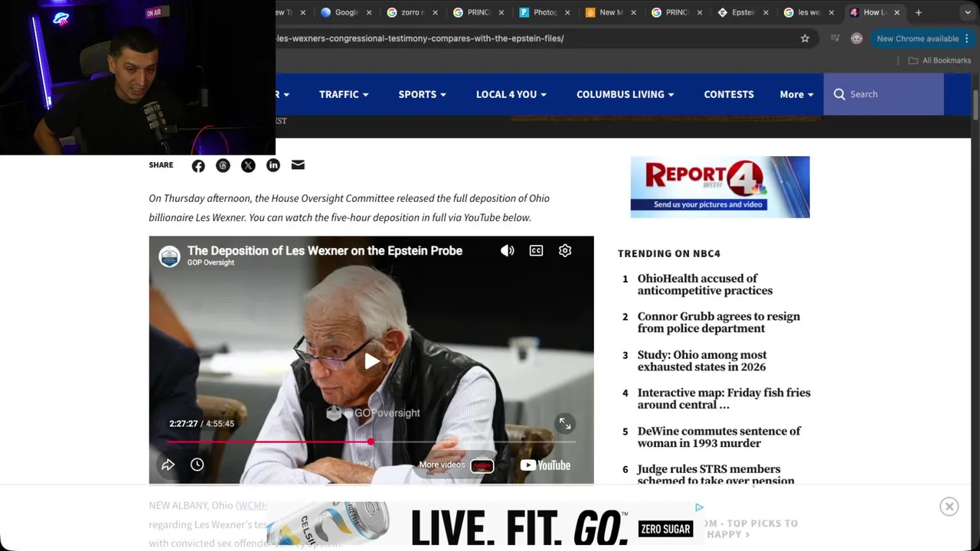Click the GOP Oversight channel avatar

click(x=169, y=256)
